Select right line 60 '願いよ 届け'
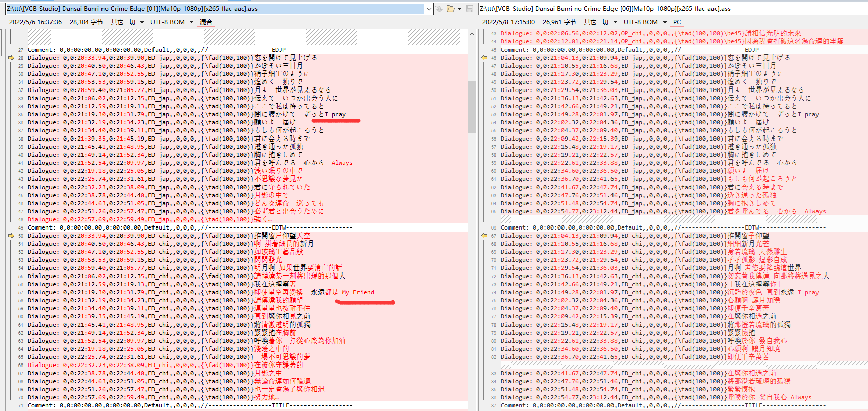868x411 pixels. coord(684,171)
